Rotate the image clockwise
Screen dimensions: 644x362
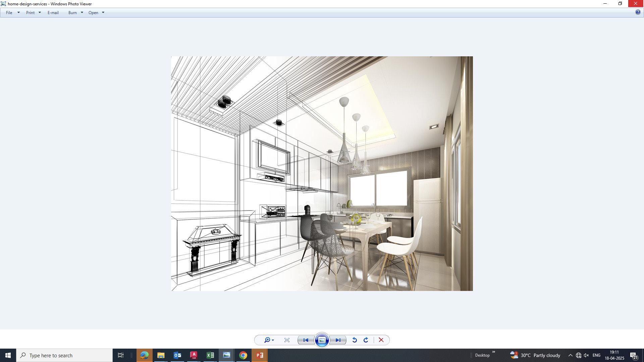[x=366, y=340]
